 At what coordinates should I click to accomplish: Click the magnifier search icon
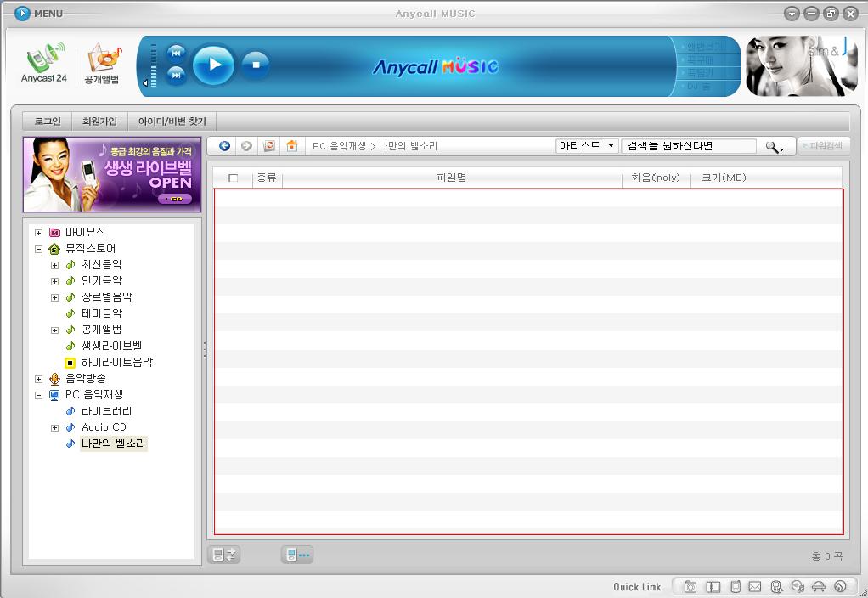click(773, 147)
